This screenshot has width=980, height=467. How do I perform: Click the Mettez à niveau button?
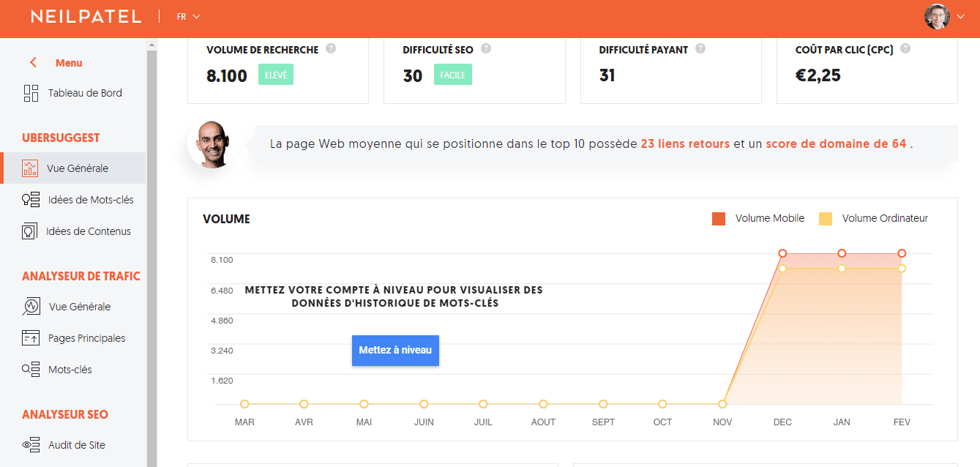point(395,351)
